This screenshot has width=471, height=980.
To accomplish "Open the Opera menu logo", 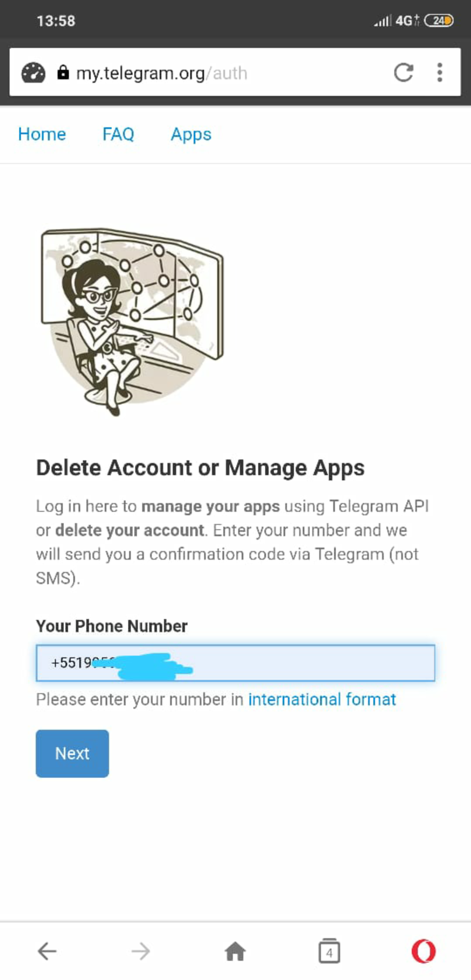I will click(x=423, y=951).
